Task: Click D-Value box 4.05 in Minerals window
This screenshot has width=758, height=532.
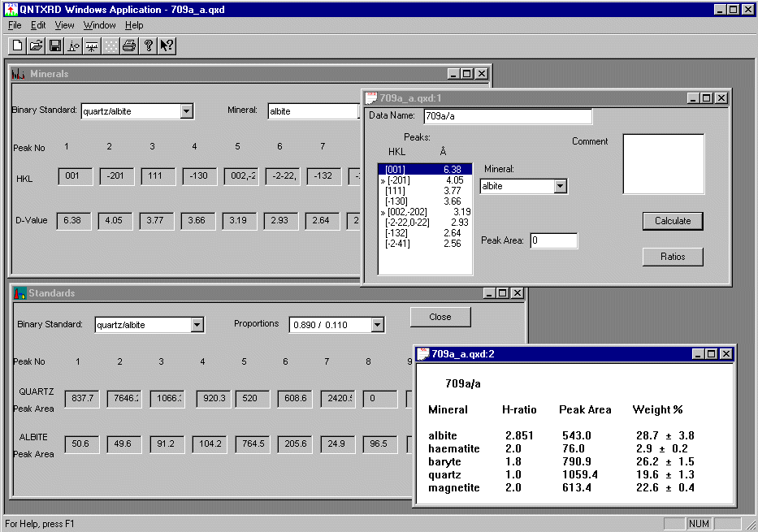Action: [115, 220]
